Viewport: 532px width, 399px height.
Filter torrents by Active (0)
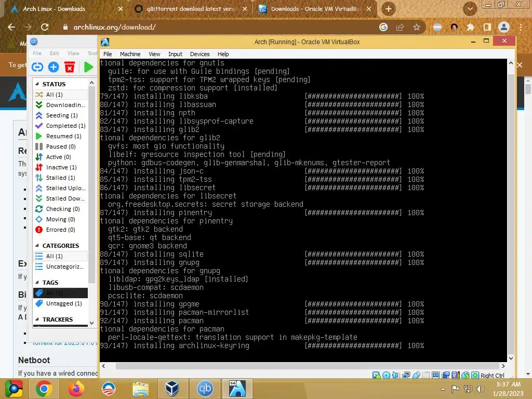(x=61, y=157)
